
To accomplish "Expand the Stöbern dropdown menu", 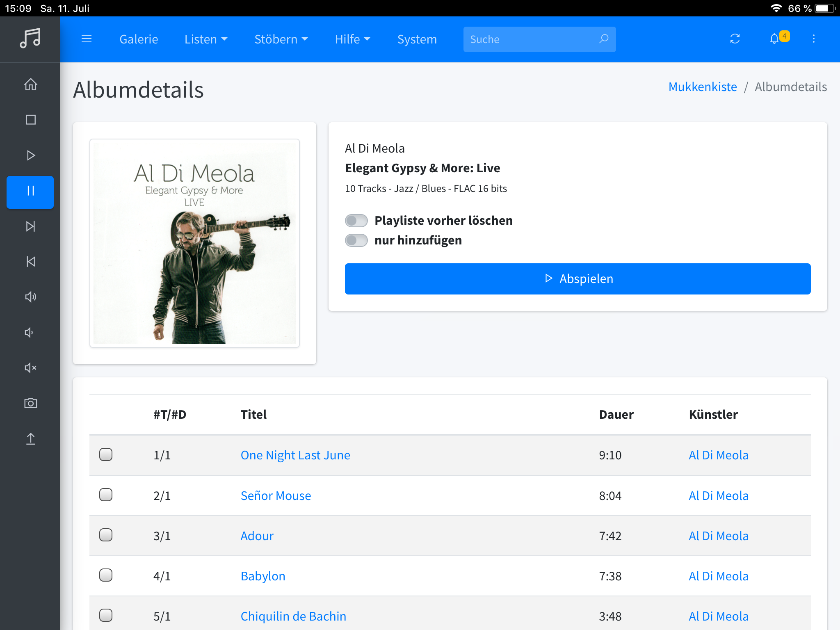I will click(281, 39).
